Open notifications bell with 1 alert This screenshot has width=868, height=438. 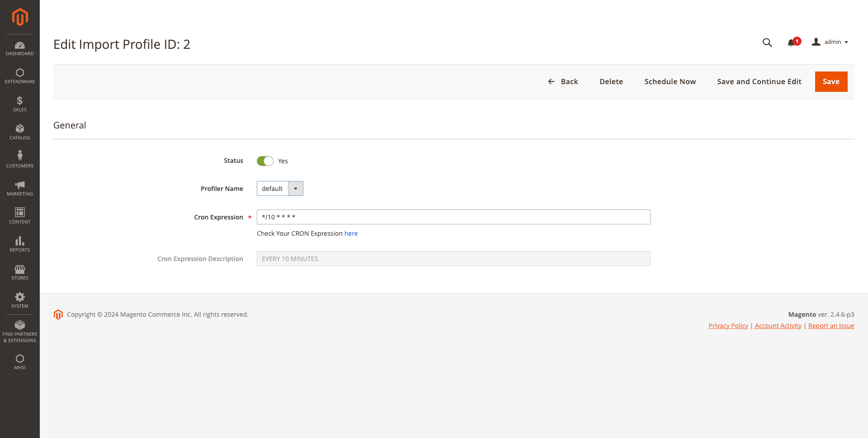coord(793,42)
